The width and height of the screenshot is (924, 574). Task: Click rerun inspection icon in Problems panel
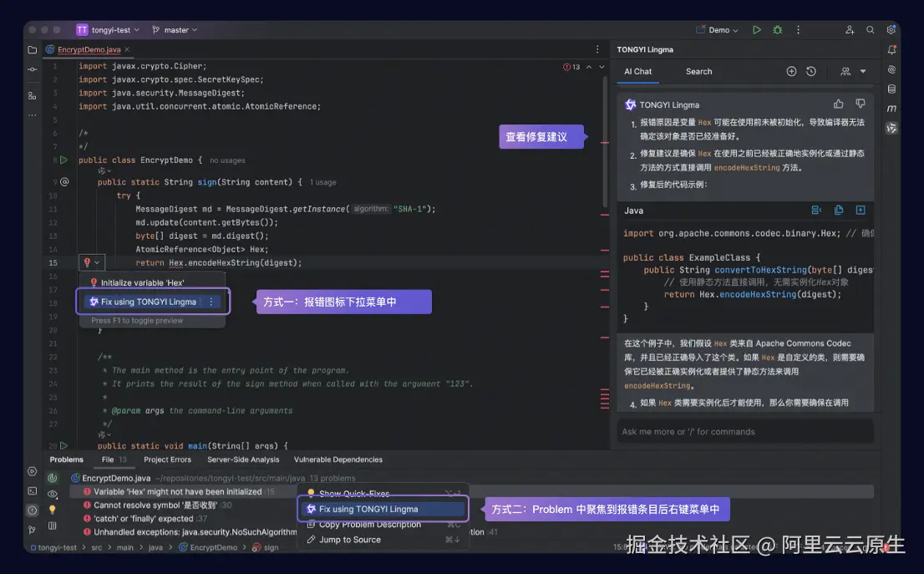(53, 478)
